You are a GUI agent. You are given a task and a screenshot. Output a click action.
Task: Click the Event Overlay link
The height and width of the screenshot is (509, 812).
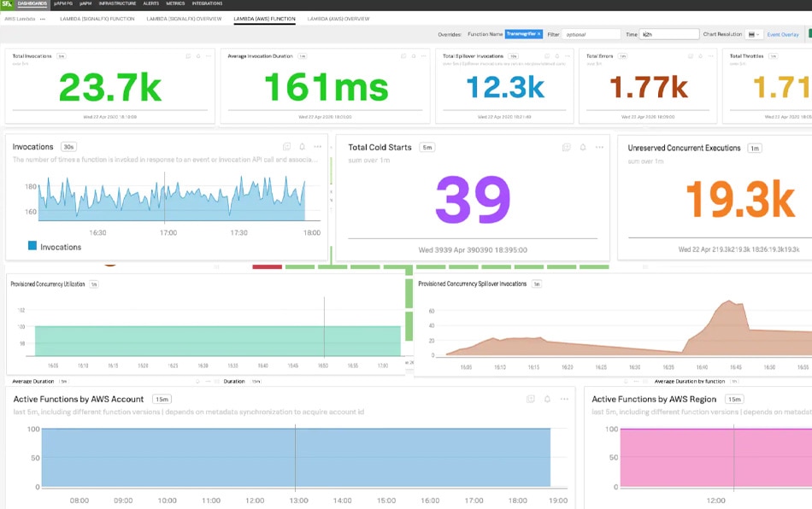[783, 34]
